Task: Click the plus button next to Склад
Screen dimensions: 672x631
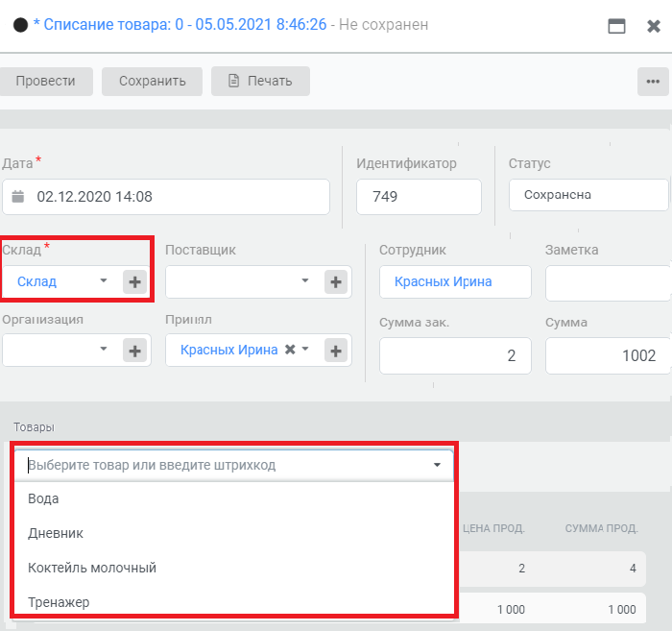Action: pyautogui.click(x=135, y=282)
